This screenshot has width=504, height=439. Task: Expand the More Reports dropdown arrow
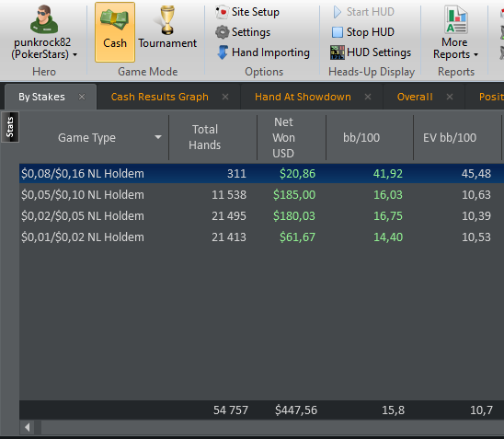point(476,54)
